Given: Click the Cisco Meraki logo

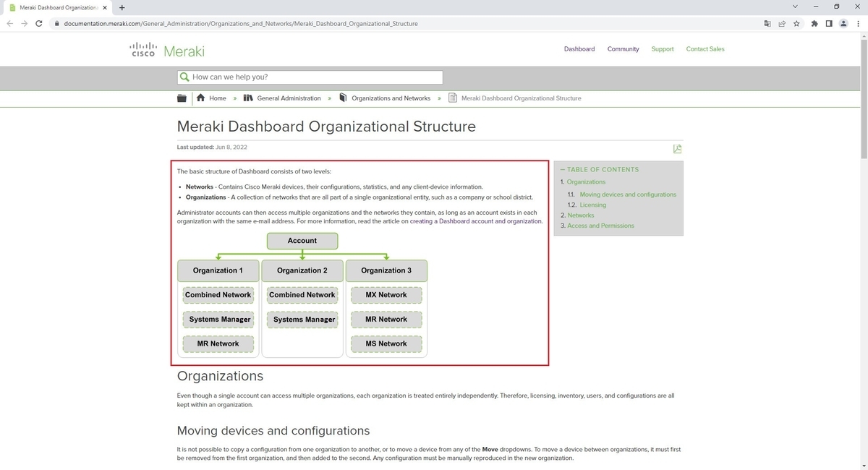Looking at the screenshot, I should pos(165,49).
